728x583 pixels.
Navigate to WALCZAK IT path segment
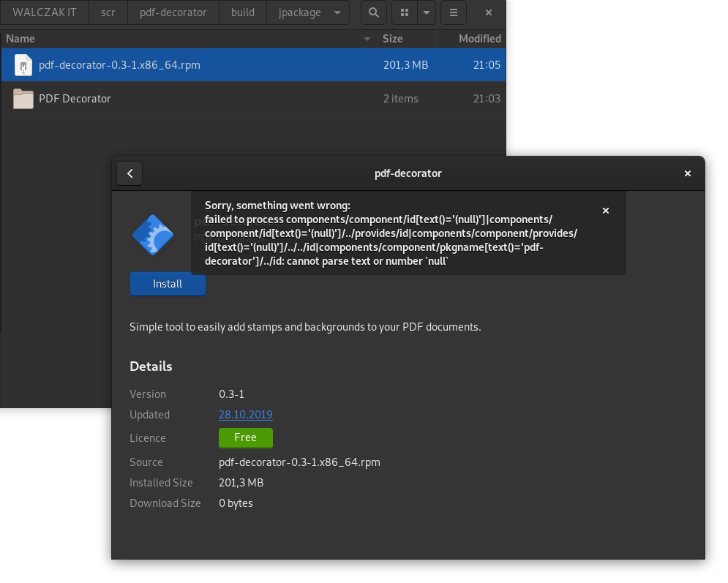click(45, 12)
